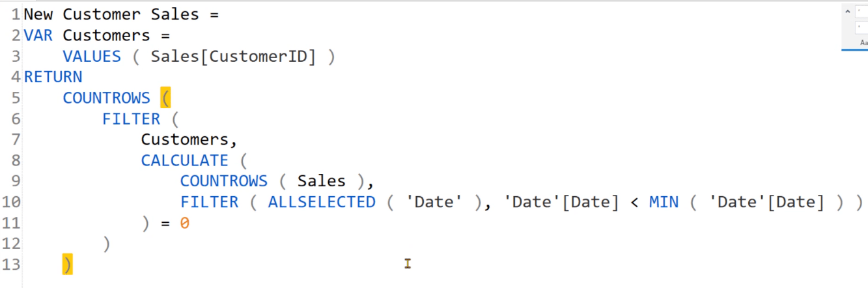This screenshot has width=868, height=288.
Task: Click the orange 0 on line 11
Action: [x=185, y=223]
